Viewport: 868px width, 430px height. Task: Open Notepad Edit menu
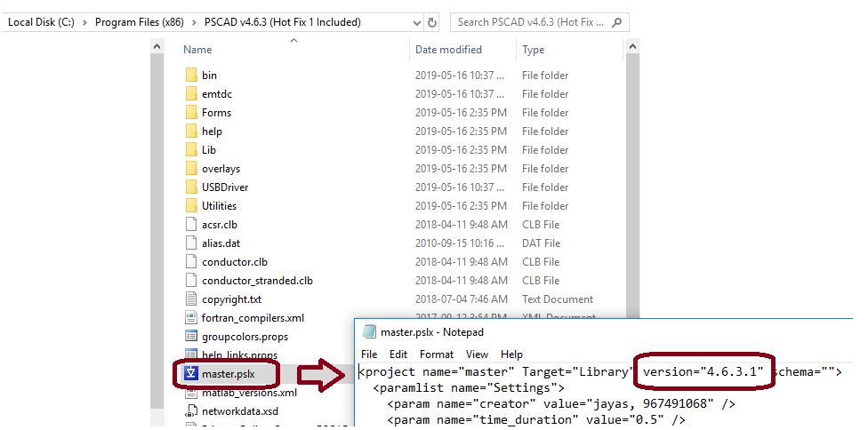[x=398, y=354]
